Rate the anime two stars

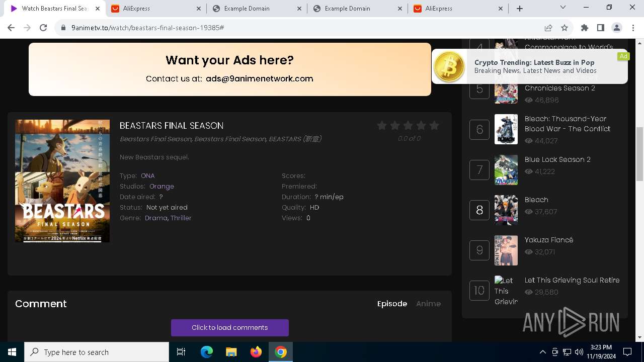tap(395, 126)
